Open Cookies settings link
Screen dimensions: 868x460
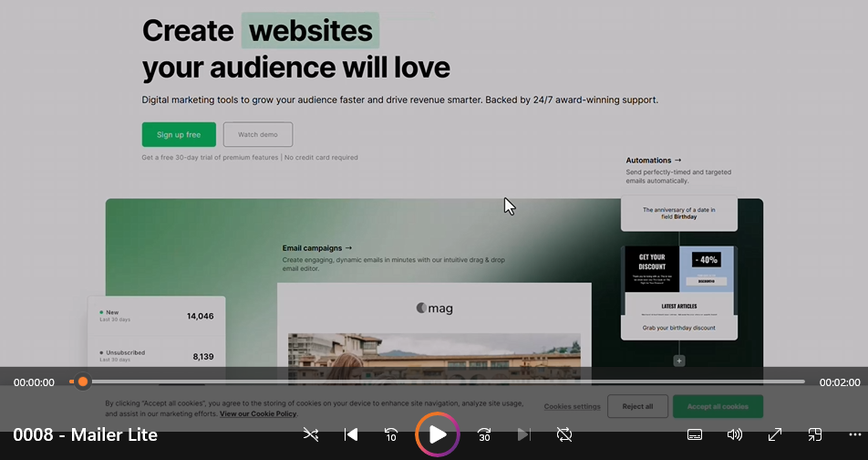pos(572,407)
